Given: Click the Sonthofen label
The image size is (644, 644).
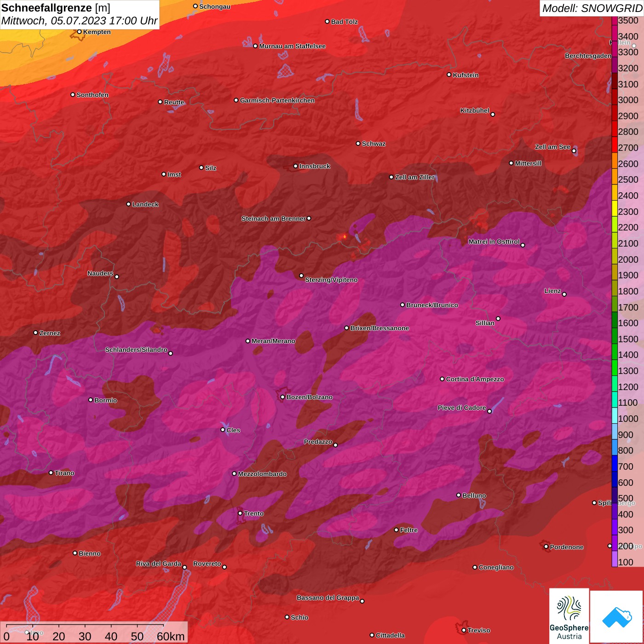Looking at the screenshot, I should click(92, 95).
